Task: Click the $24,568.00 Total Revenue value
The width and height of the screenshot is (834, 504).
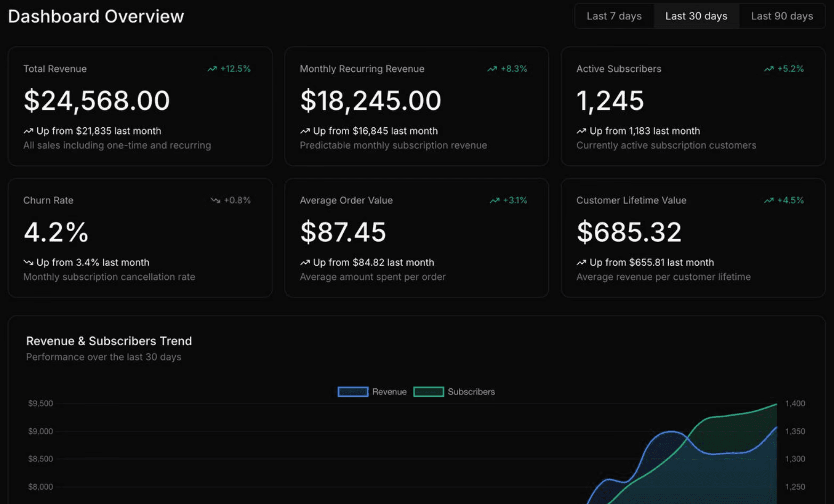Action: click(96, 101)
